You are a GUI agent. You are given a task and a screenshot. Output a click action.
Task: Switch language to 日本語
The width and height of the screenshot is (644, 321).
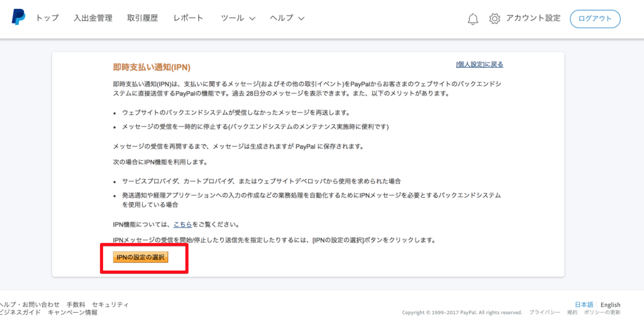click(584, 305)
